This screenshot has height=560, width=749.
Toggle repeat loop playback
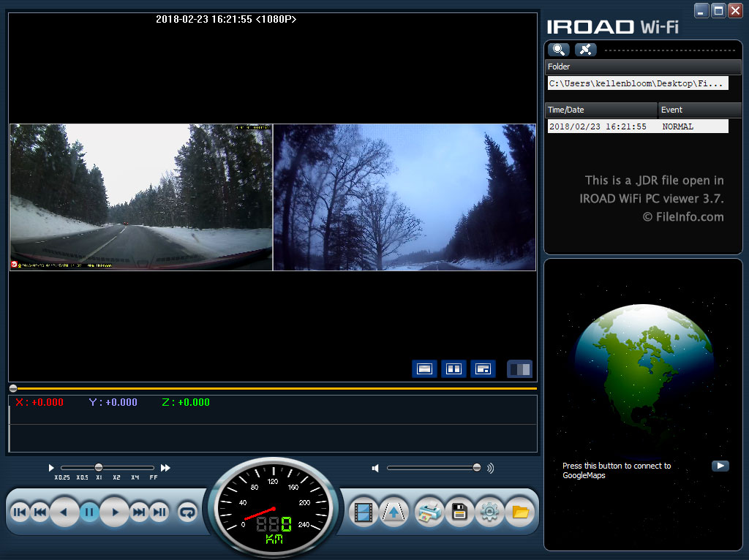tap(187, 512)
